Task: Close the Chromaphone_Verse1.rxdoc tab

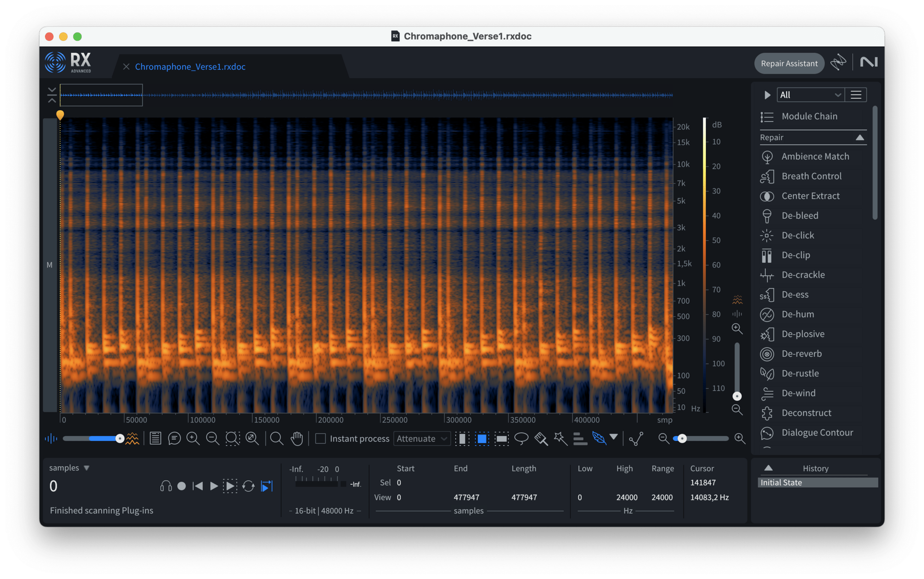Action: [126, 66]
